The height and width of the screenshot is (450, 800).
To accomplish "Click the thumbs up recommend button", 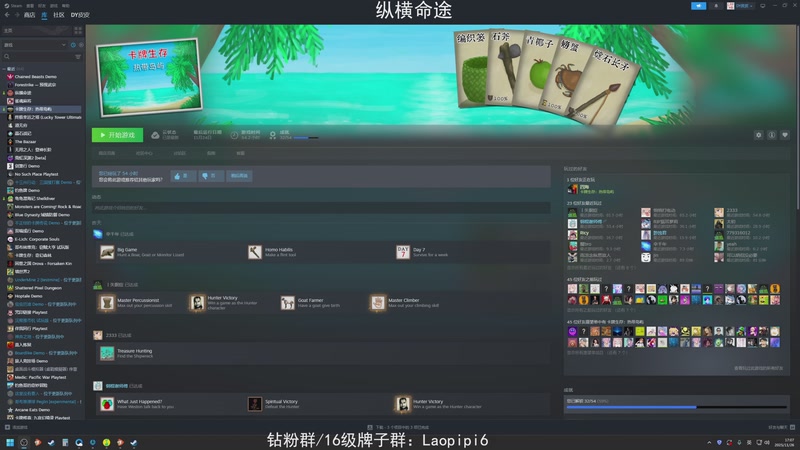I will point(183,176).
